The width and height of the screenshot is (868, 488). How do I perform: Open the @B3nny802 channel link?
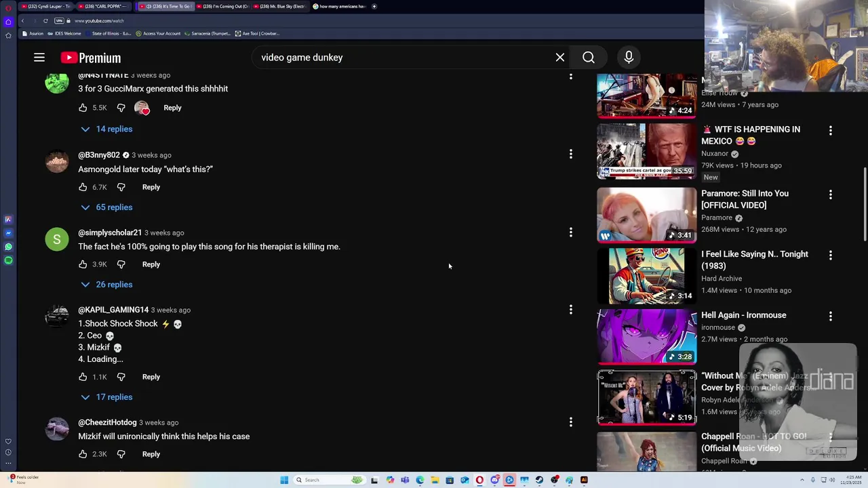pos(99,155)
